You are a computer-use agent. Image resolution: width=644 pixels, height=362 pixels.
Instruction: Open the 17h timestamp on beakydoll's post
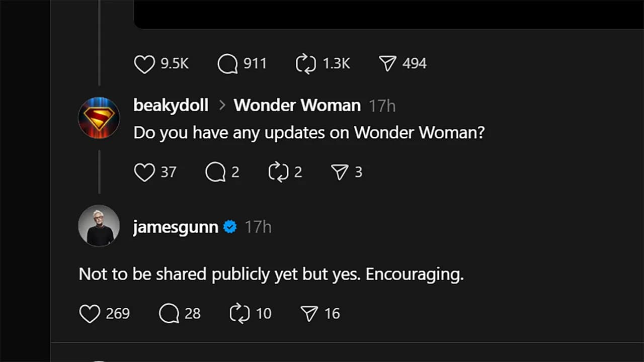382,106
